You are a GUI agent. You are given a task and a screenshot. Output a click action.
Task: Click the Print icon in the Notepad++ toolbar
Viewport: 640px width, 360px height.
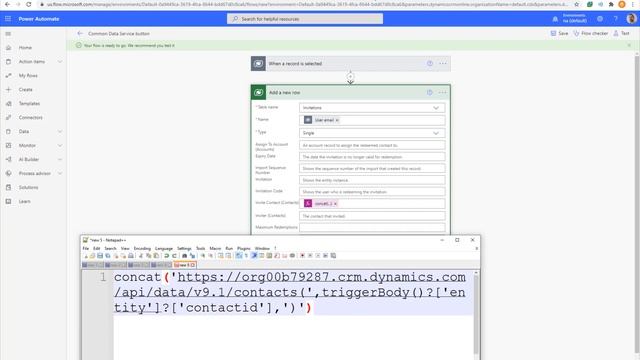131,256
